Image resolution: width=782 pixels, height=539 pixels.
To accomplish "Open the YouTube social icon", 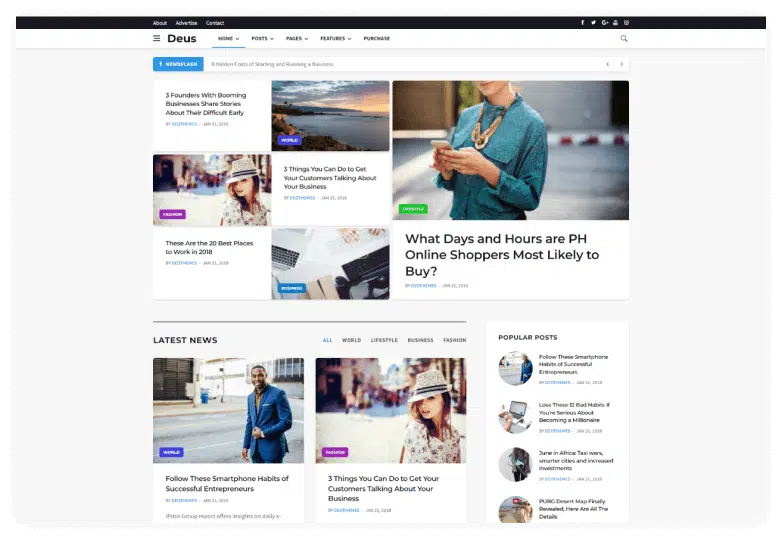I will [x=615, y=22].
